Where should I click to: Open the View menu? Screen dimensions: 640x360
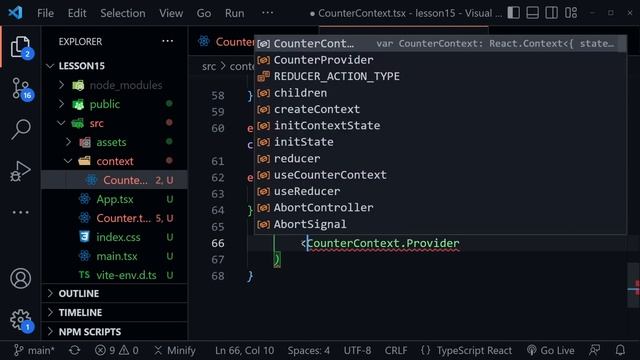coord(171,13)
